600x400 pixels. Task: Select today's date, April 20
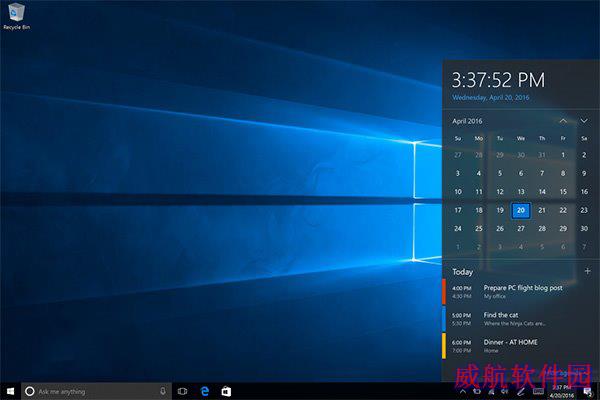click(x=521, y=210)
